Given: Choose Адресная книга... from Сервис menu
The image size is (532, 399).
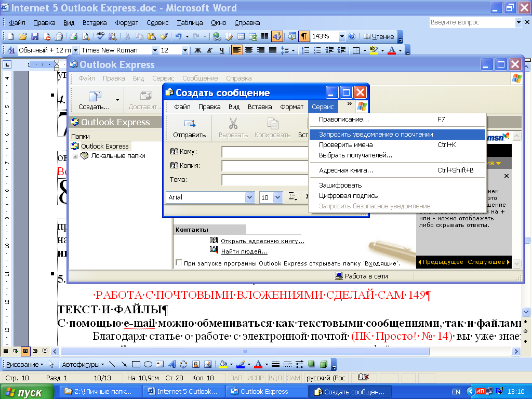Looking at the screenshot, I should tap(397, 170).
